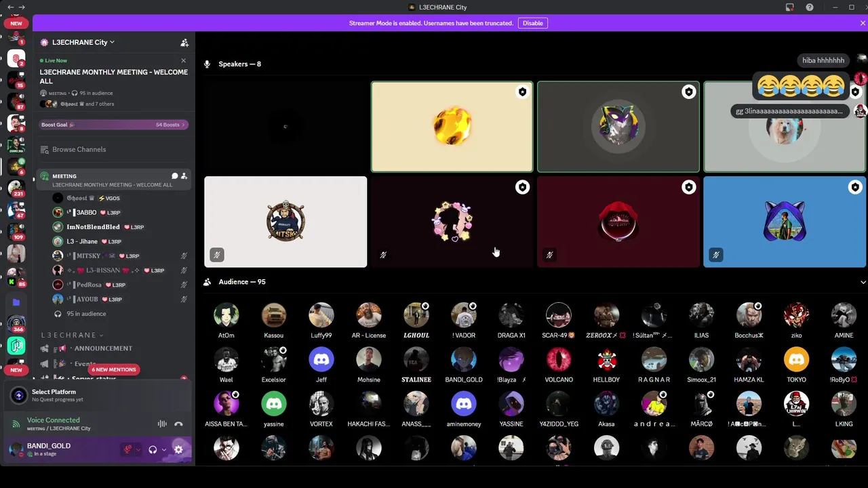Toggle the microphone mute button

(x=127, y=449)
